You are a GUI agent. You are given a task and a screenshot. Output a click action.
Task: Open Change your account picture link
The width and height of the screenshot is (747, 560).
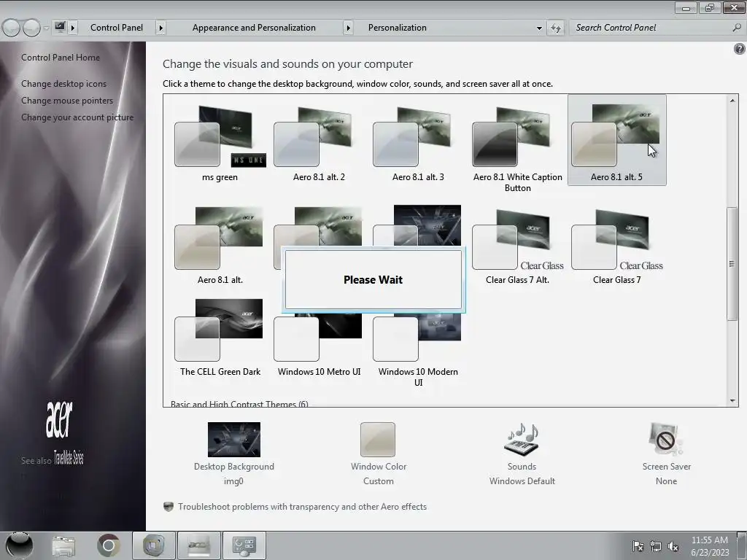click(x=77, y=117)
